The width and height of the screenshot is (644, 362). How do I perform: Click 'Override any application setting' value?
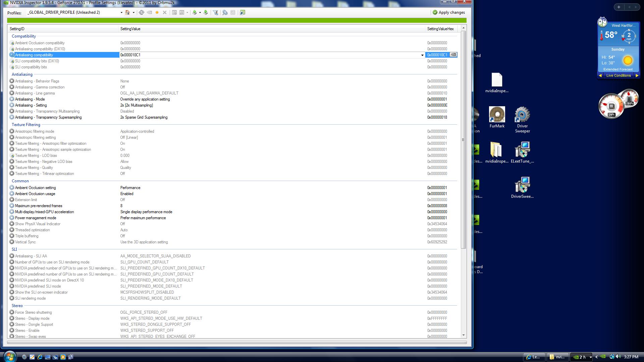coord(145,99)
